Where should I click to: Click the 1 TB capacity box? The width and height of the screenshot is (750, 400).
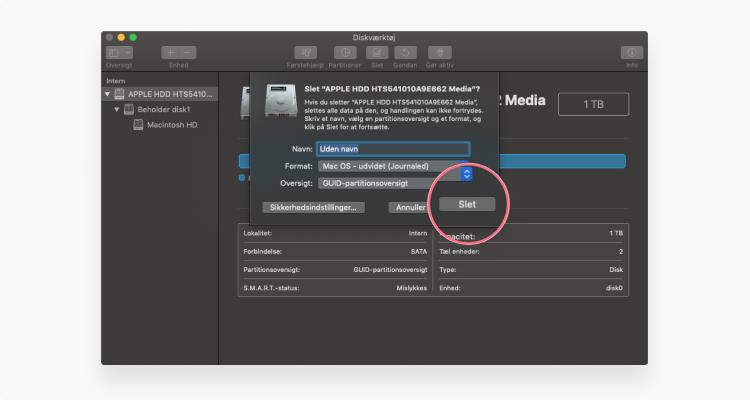[594, 104]
